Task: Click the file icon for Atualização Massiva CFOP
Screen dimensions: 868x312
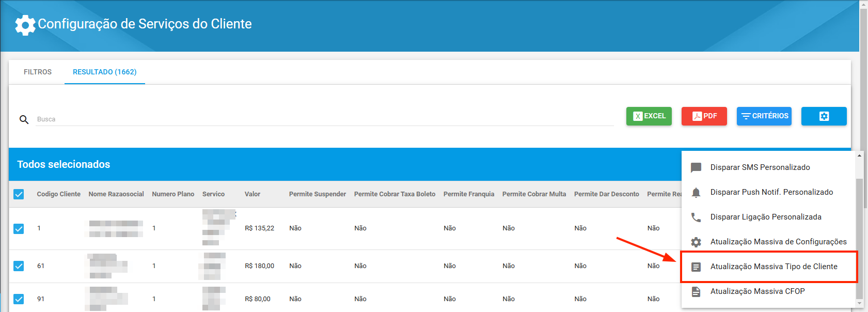Action: pos(696,291)
